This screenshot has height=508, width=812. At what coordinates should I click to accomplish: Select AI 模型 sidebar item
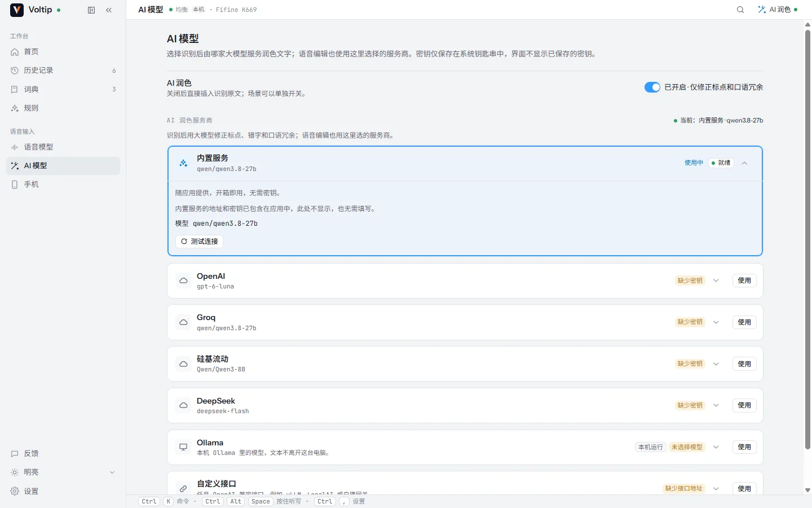(63, 165)
